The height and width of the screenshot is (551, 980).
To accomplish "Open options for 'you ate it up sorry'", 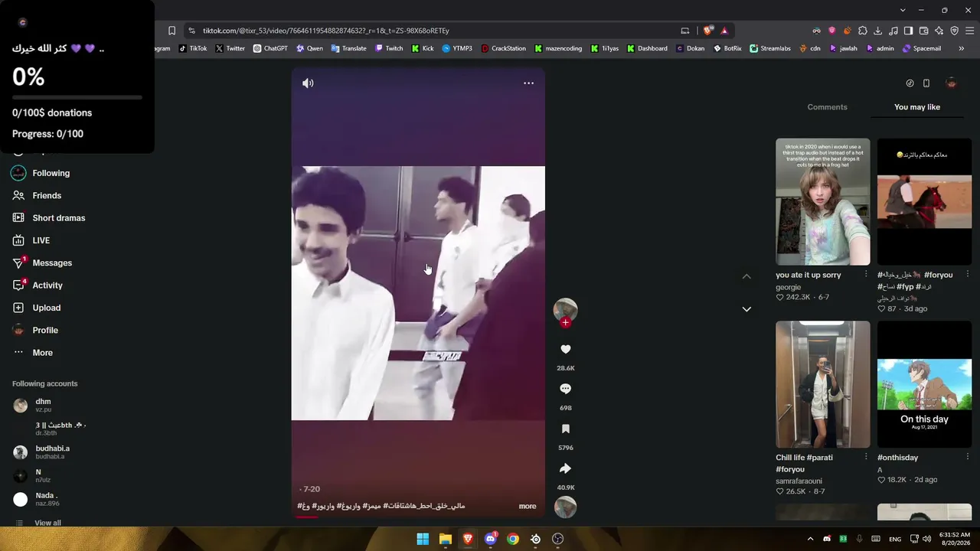I will [866, 275].
